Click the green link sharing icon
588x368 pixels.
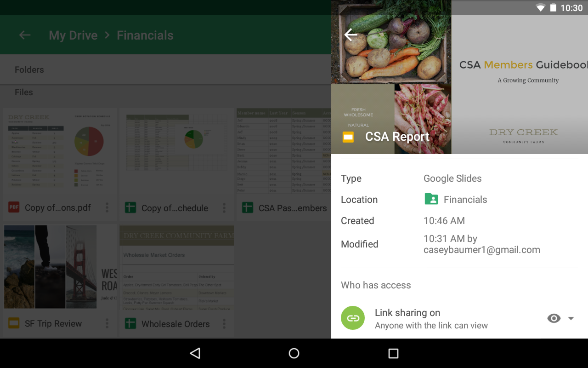[353, 318]
